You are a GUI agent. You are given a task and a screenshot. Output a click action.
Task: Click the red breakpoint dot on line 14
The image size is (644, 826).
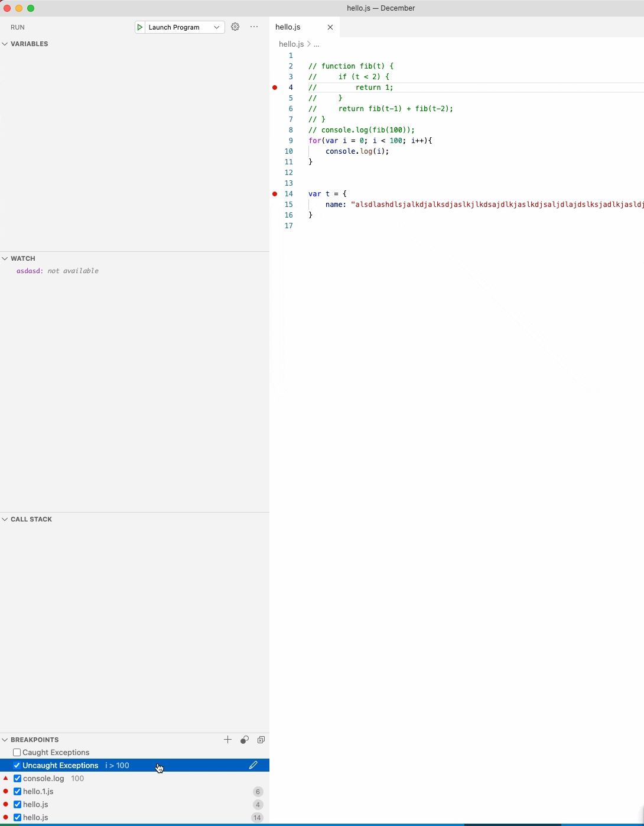point(275,194)
